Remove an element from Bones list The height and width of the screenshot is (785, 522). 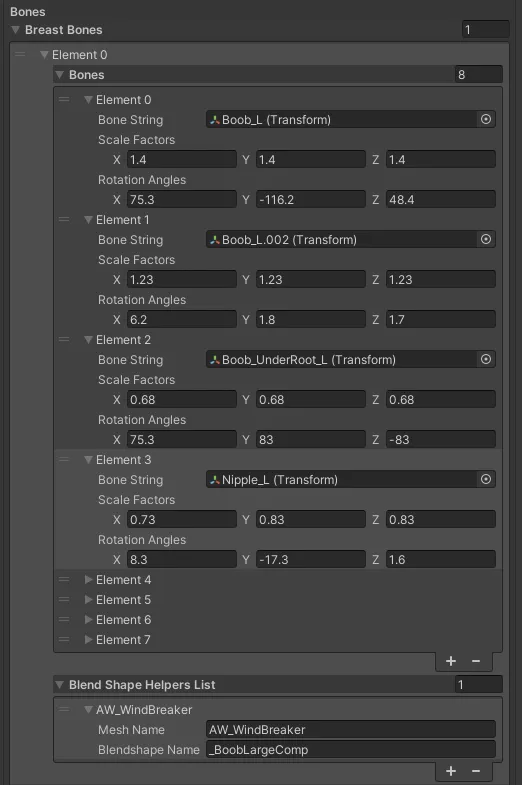[476, 661]
